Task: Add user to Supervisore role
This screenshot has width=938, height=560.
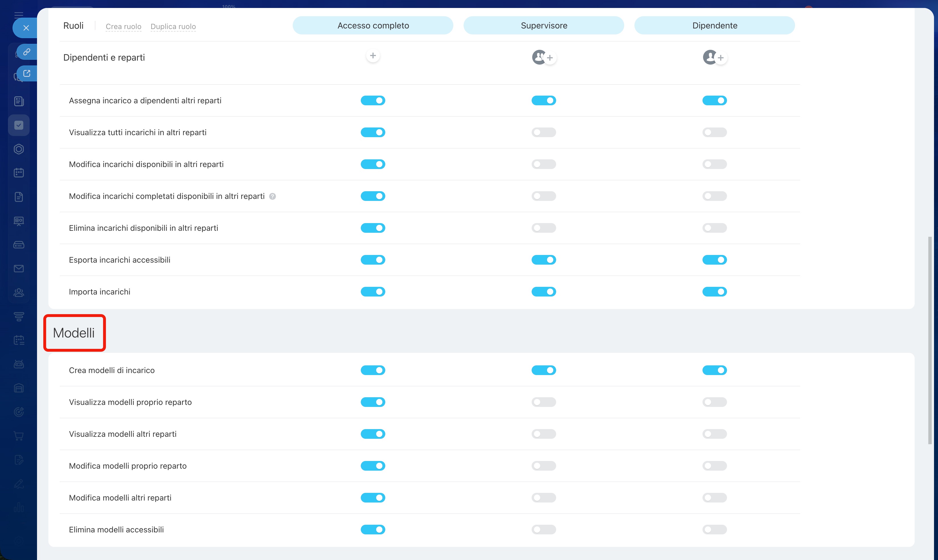Action: click(x=550, y=58)
